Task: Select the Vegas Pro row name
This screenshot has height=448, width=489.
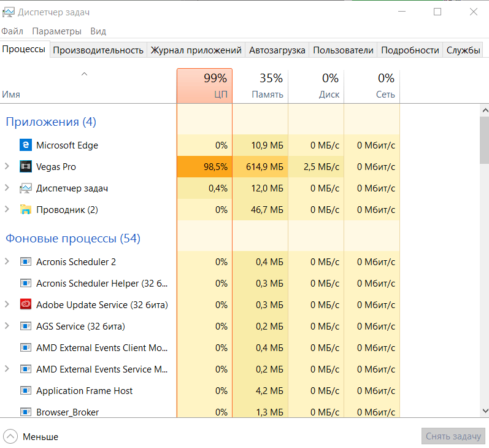Action: 56,166
